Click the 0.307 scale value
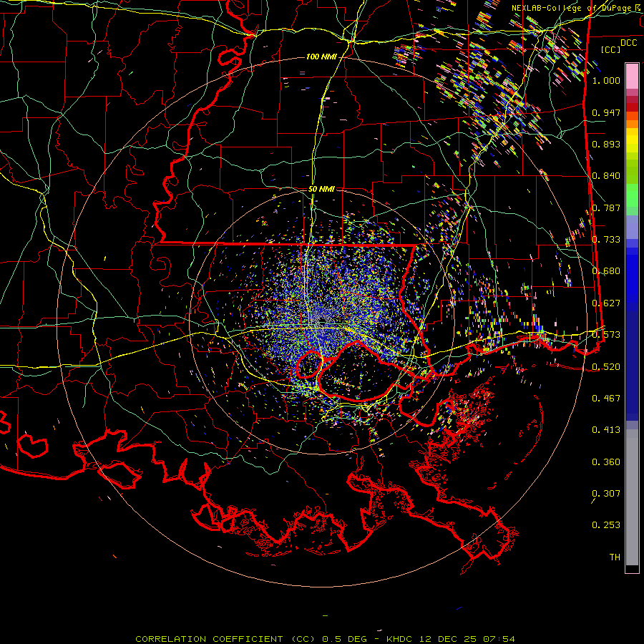 [x=606, y=494]
